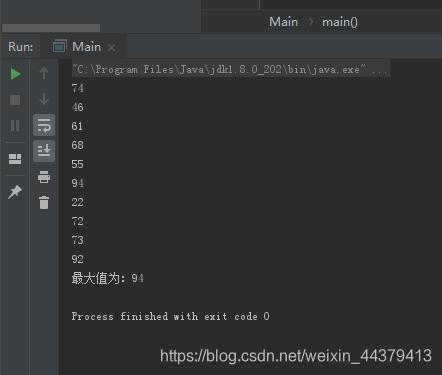The image size is (442, 375).
Task: Toggle Scroll to end of output
Action: [x=44, y=151]
